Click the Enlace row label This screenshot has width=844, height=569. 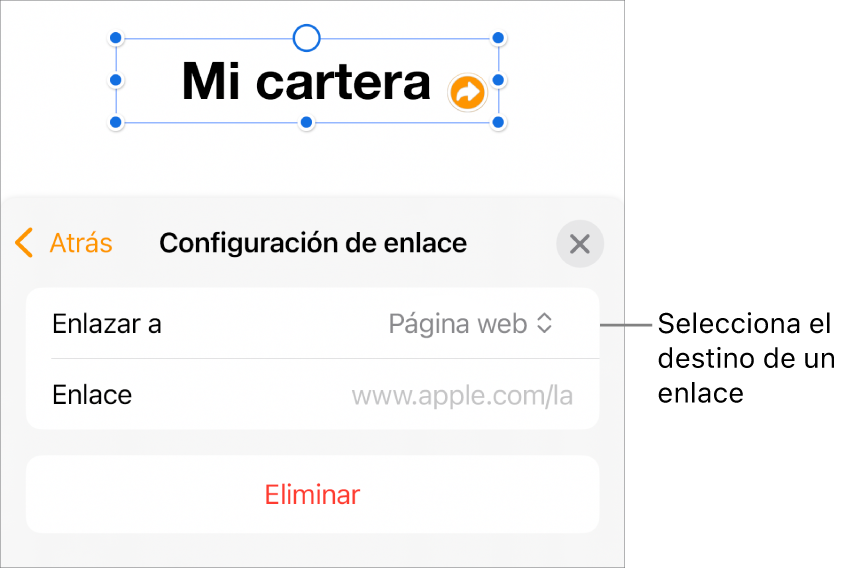[92, 395]
